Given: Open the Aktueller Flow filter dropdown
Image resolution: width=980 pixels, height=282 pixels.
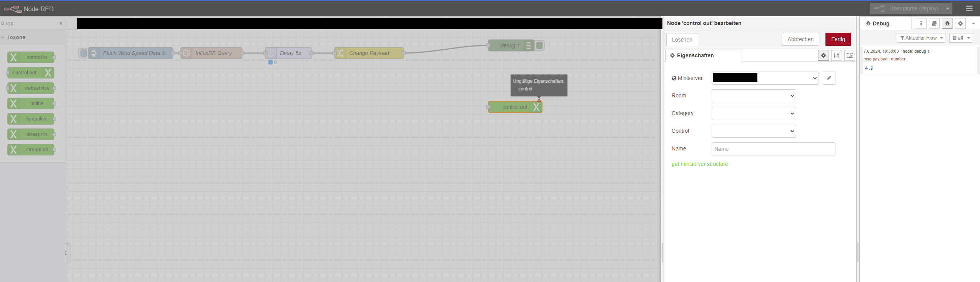Looking at the screenshot, I should click(x=921, y=38).
